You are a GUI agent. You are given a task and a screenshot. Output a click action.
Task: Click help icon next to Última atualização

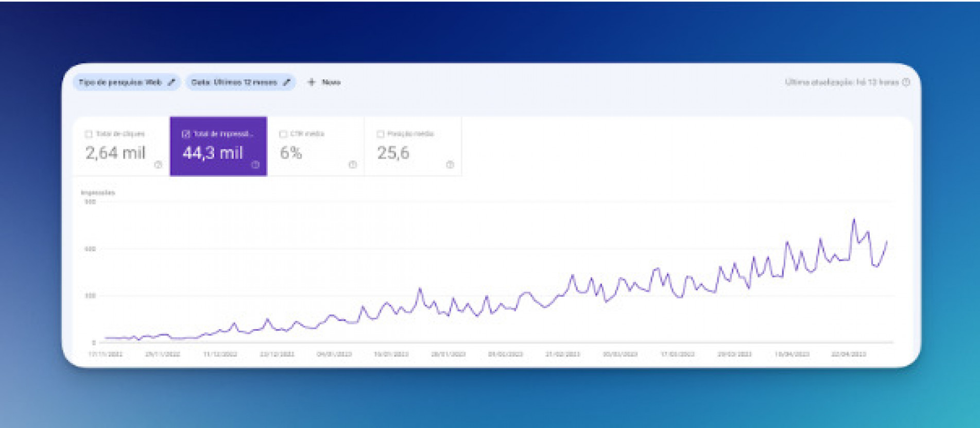point(906,82)
